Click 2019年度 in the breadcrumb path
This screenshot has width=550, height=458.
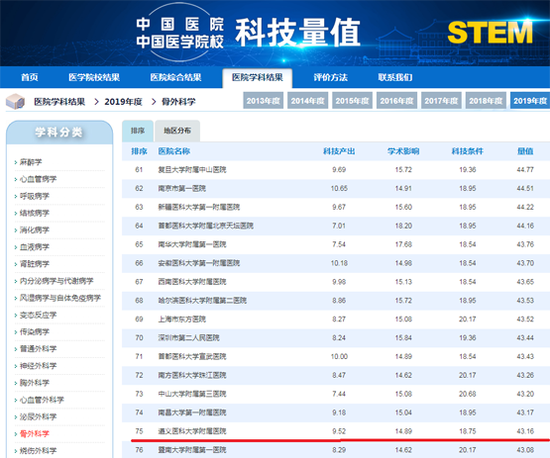coord(123,102)
